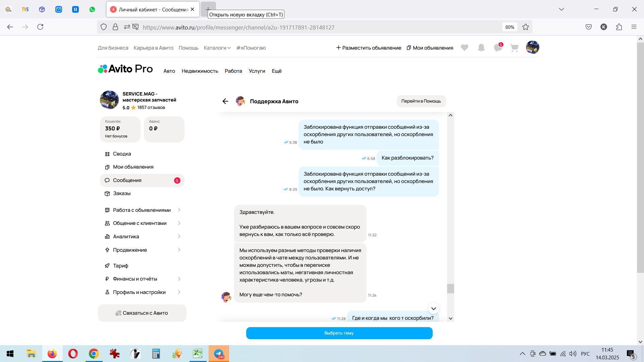The image size is (644, 362).
Task: Open Кошелёк 350 ₽ card
Action: pos(120,129)
